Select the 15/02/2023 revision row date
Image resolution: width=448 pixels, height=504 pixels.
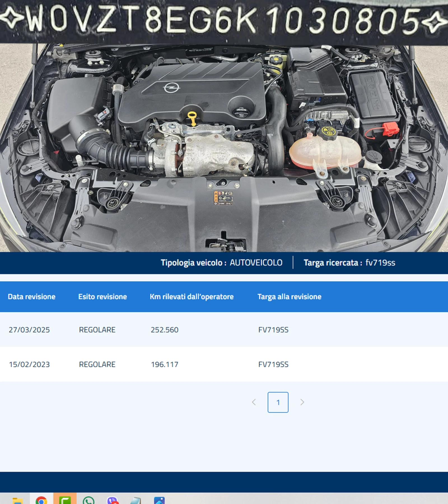(x=29, y=365)
